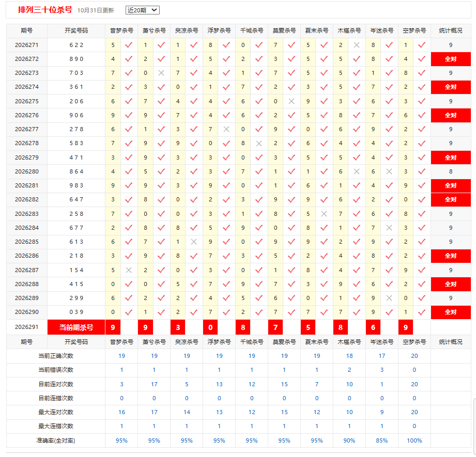
Task: Click the 10月31日更新 update note
Action: (x=96, y=11)
